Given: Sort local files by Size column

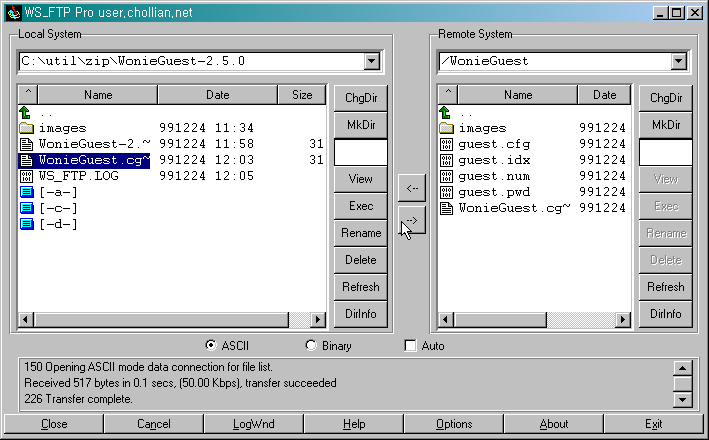Looking at the screenshot, I should tap(302, 95).
